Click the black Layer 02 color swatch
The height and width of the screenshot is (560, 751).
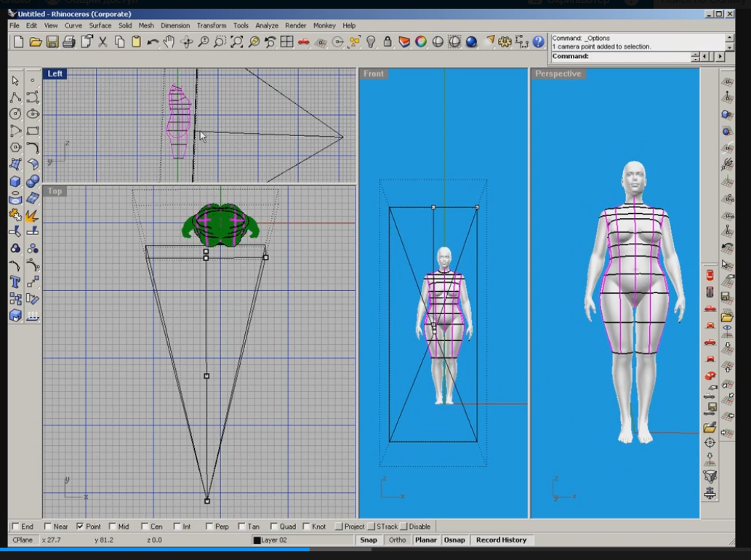[257, 540]
